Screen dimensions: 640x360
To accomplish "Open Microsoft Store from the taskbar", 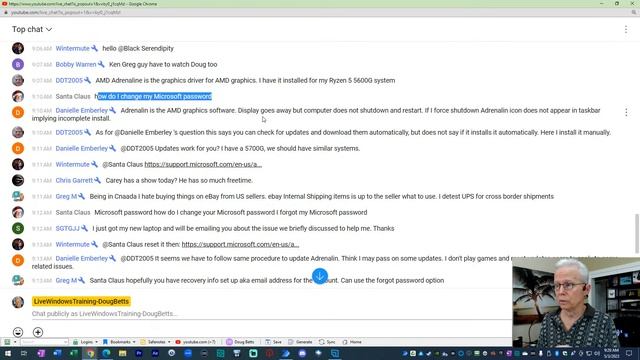I will (237, 353).
